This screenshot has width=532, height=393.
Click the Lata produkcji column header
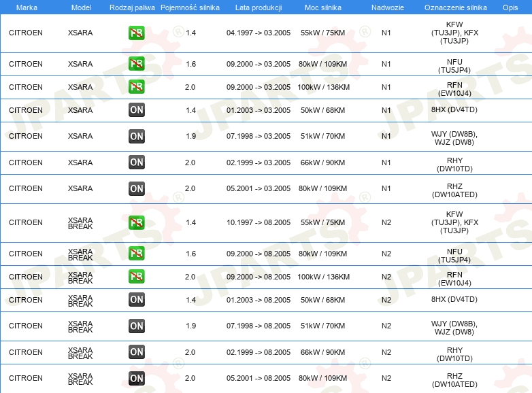click(259, 7)
